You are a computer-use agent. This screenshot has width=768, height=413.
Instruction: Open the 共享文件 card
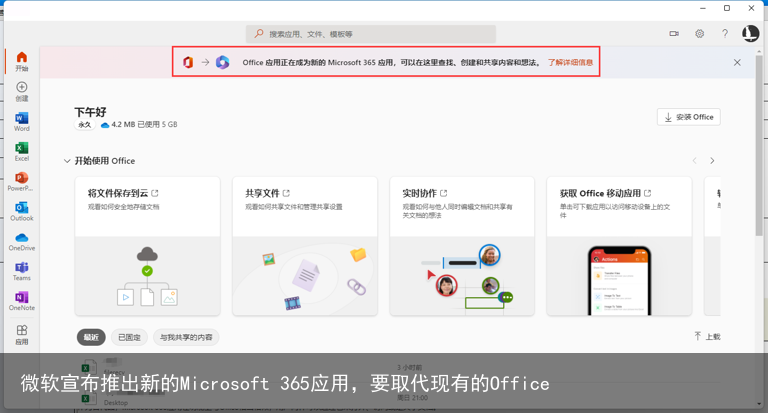click(305, 246)
